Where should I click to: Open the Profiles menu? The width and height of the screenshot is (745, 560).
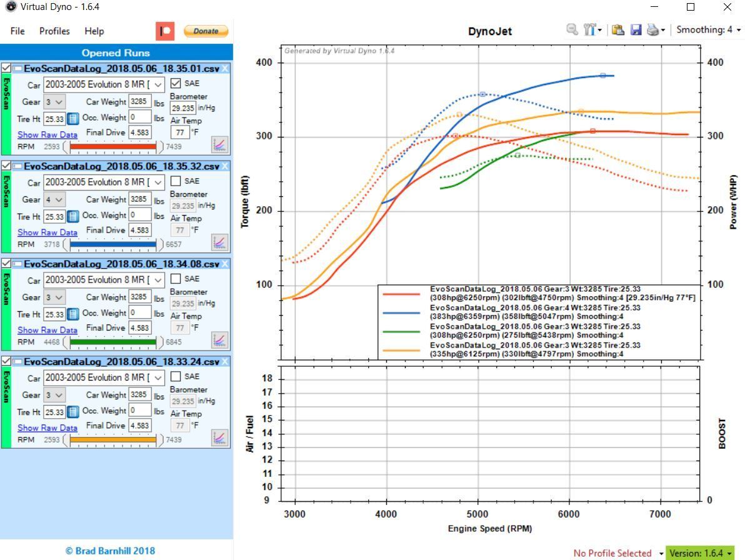[54, 31]
